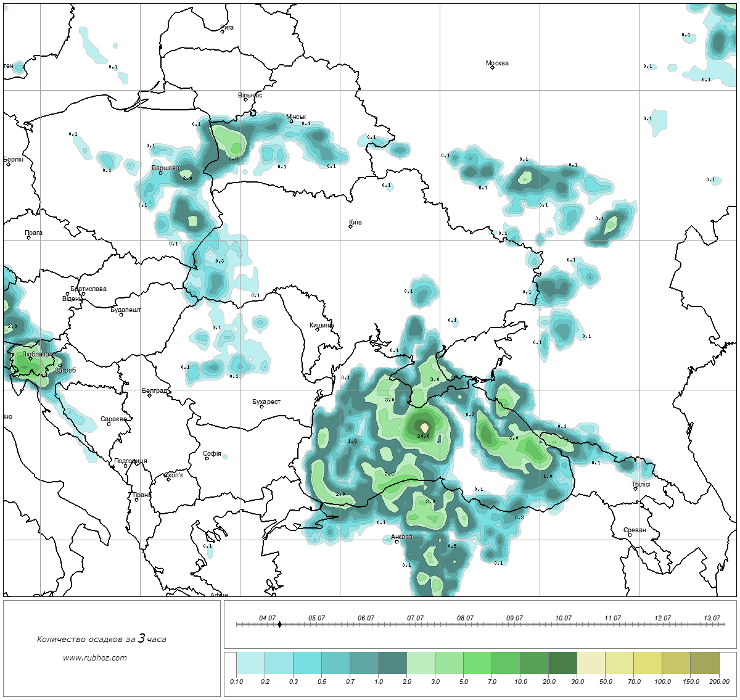The width and height of the screenshot is (740, 700).
Task: Click the Тбілісі city marker
Action: click(x=635, y=489)
